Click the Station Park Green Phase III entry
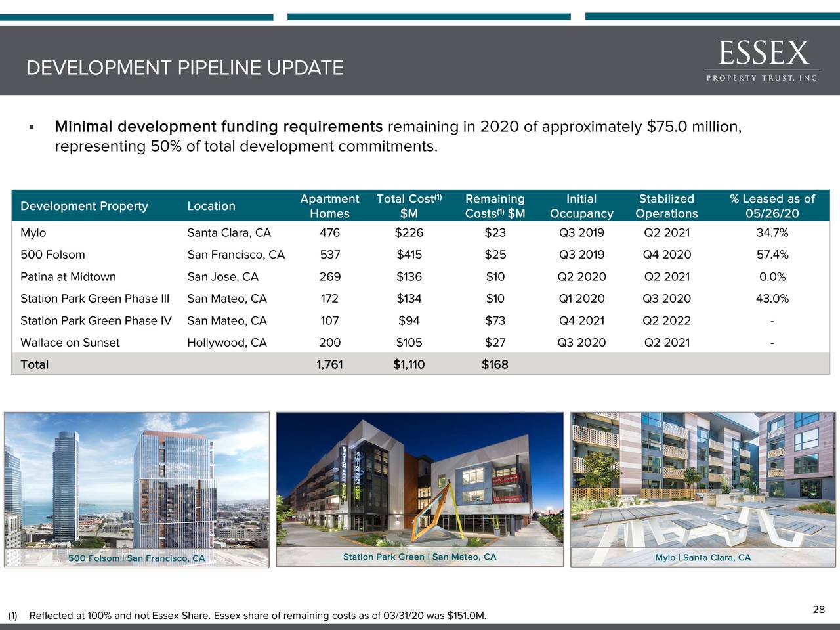The image size is (840, 630). click(95, 299)
